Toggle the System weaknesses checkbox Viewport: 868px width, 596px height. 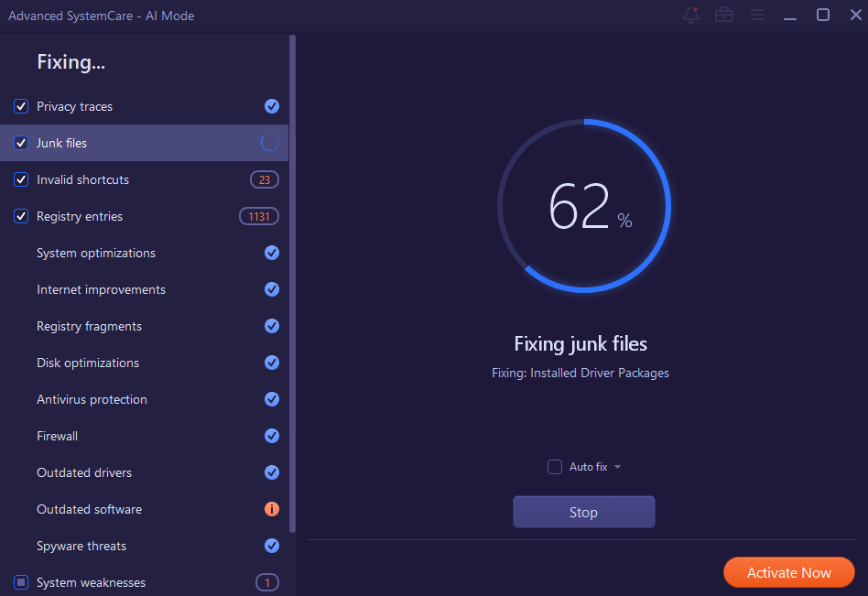tap(21, 582)
